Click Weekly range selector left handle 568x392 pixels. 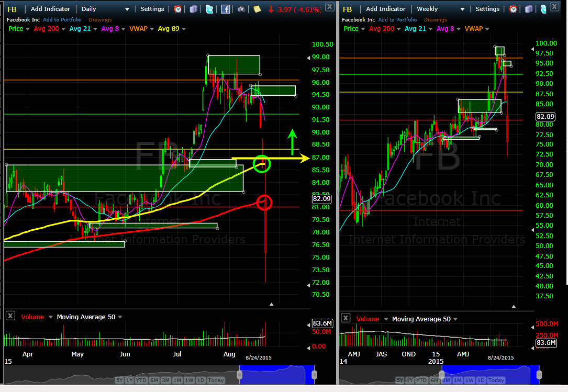(442, 375)
